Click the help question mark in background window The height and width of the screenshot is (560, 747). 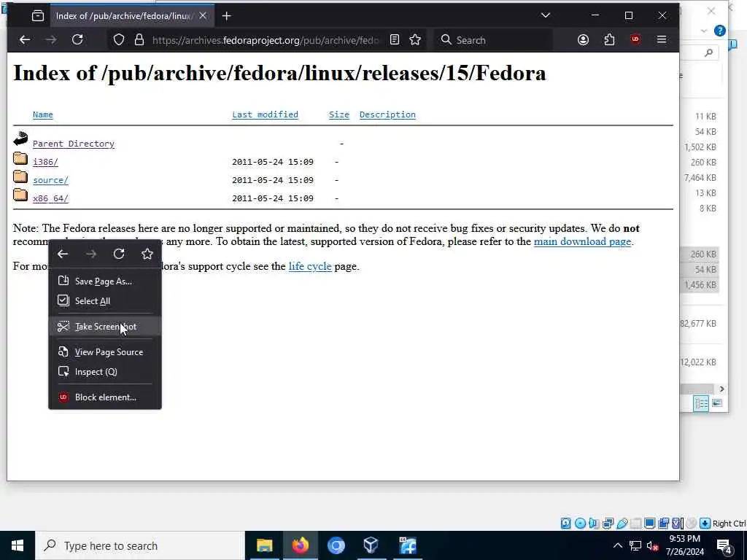click(720, 31)
